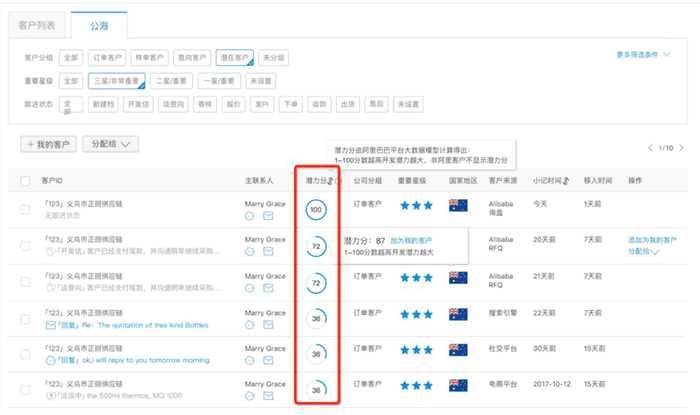Screen dimensions: 700x415
Task: Click the score circle showing 100
Action: coord(316,210)
